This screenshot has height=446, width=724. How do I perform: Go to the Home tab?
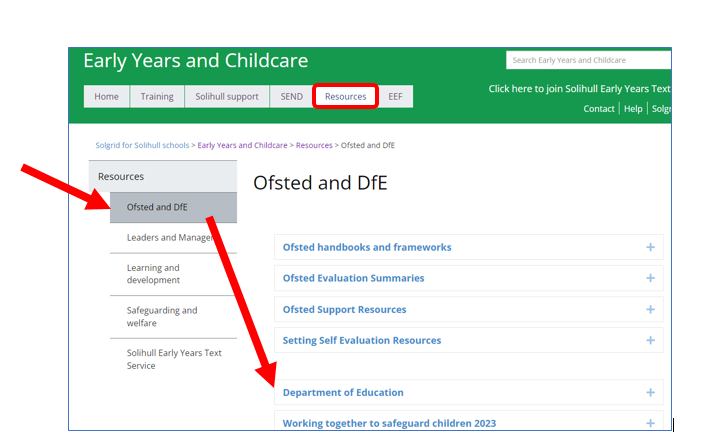(x=106, y=97)
